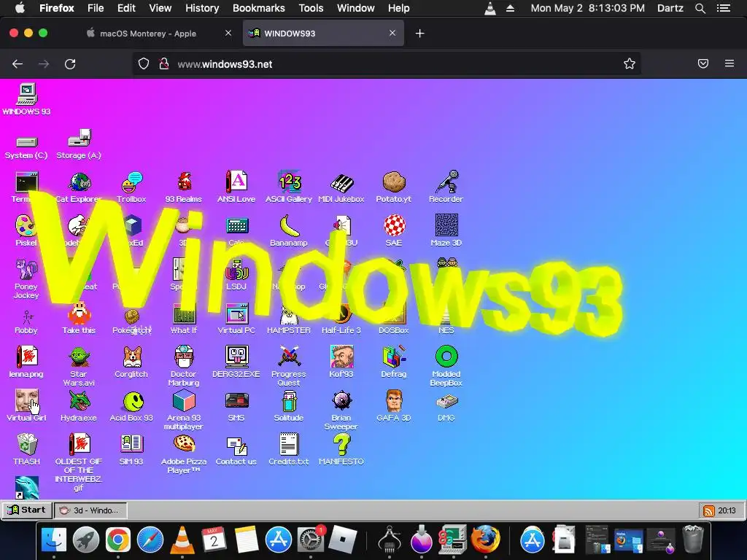Click the Windows 93 Start button
The image size is (747, 560).
27,510
